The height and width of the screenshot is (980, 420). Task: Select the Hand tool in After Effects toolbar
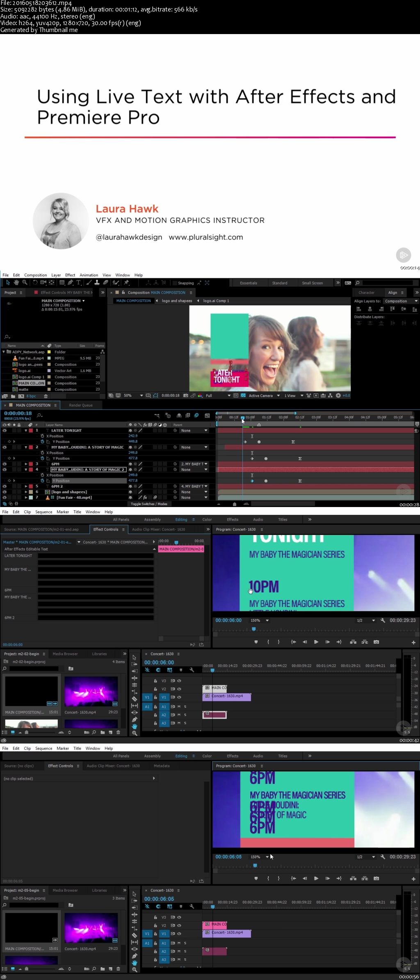pyautogui.click(x=16, y=282)
